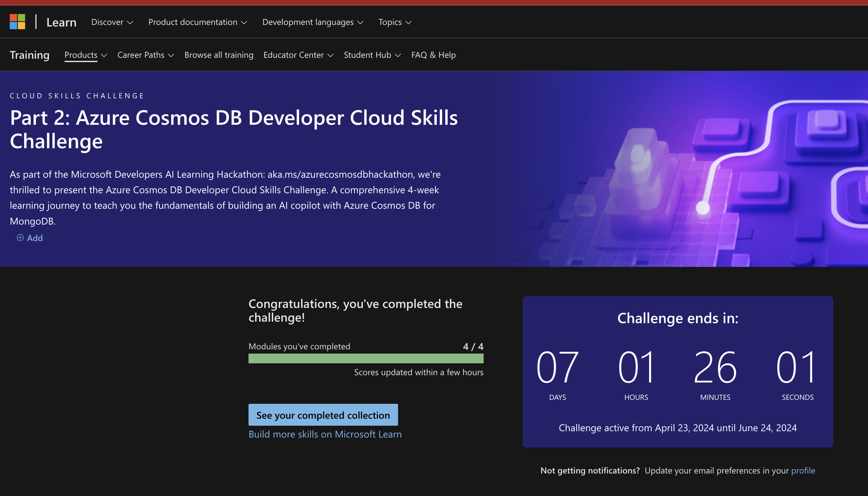Viewport: 868px width, 496px height.
Task: Click the plus-circle Add icon
Action: click(20, 238)
